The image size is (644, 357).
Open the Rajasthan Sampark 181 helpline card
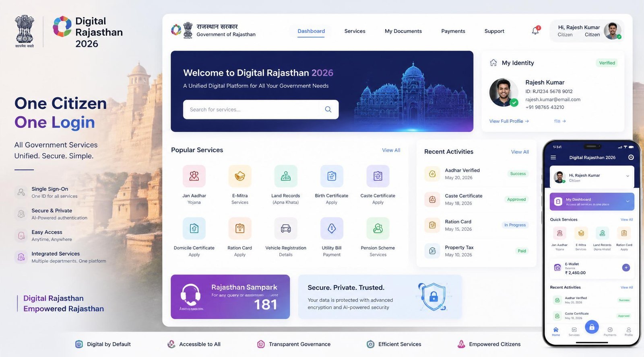230,297
